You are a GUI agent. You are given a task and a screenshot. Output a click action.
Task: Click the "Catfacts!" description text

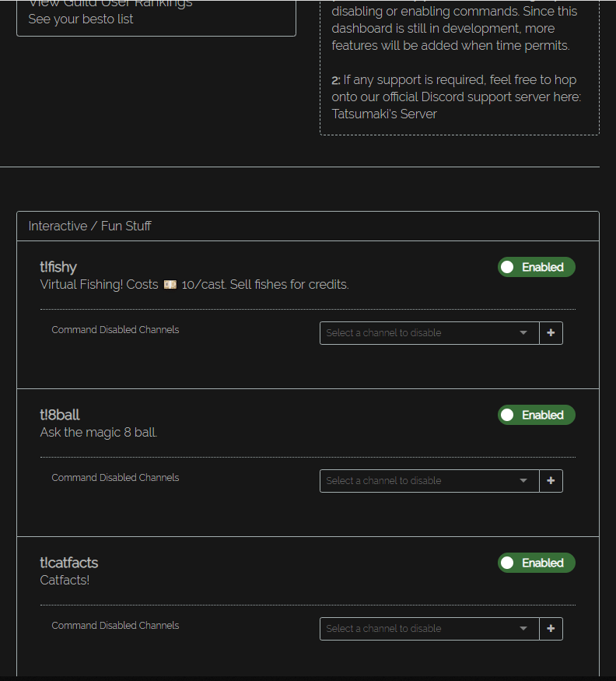tap(65, 581)
